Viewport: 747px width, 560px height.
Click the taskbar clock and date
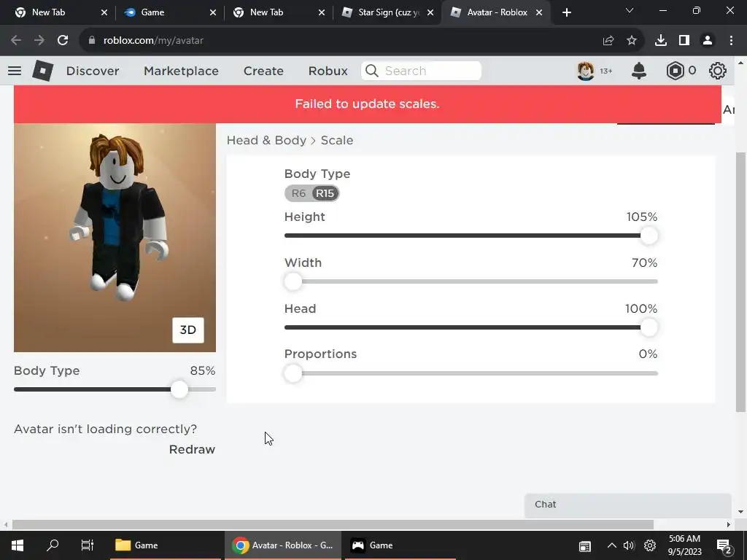click(x=684, y=545)
